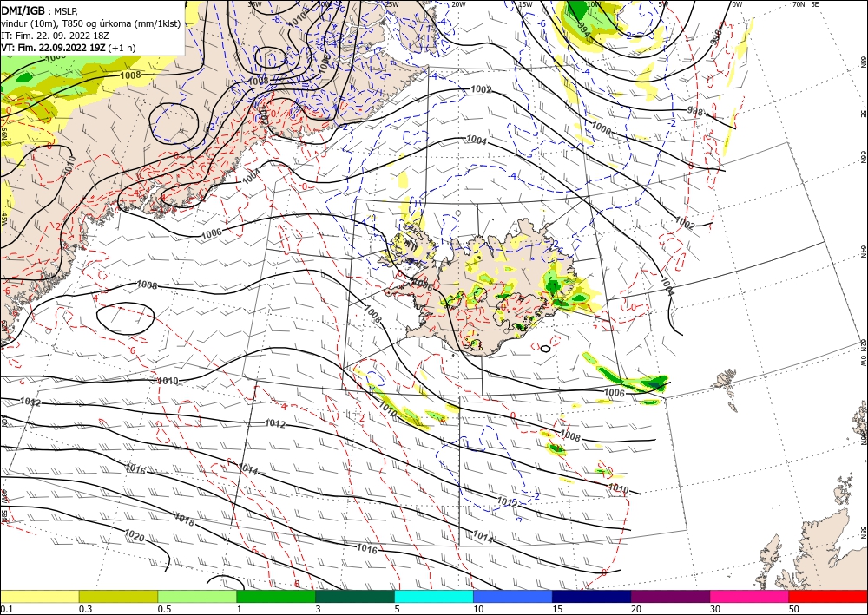The width and height of the screenshot is (868, 615).
Task: Click the 15W longitude label
Action: coord(525,4)
